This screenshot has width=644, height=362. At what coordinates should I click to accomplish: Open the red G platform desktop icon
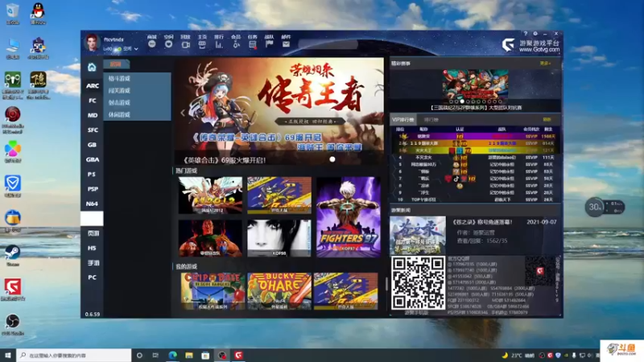pos(13,290)
